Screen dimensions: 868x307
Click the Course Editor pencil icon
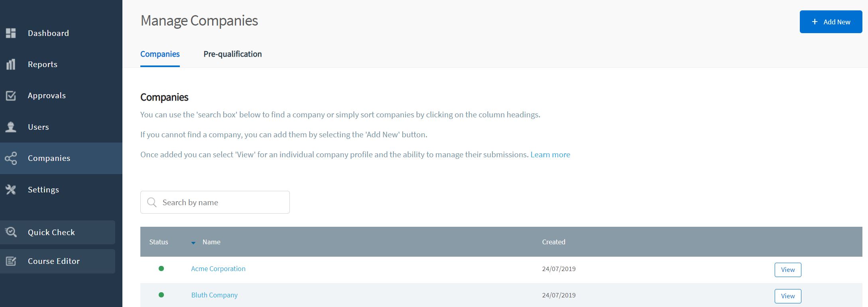[x=11, y=261]
